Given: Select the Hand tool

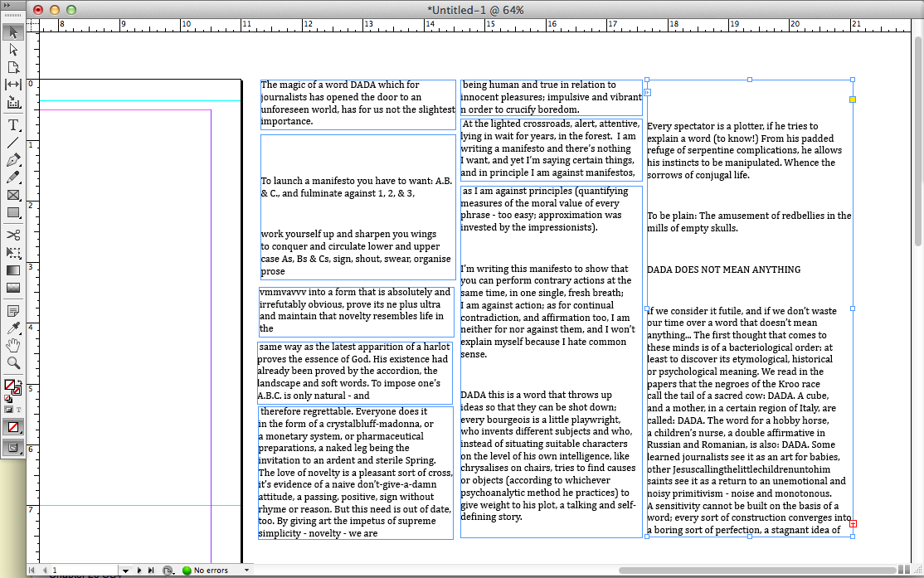Looking at the screenshot, I should pos(13,346).
